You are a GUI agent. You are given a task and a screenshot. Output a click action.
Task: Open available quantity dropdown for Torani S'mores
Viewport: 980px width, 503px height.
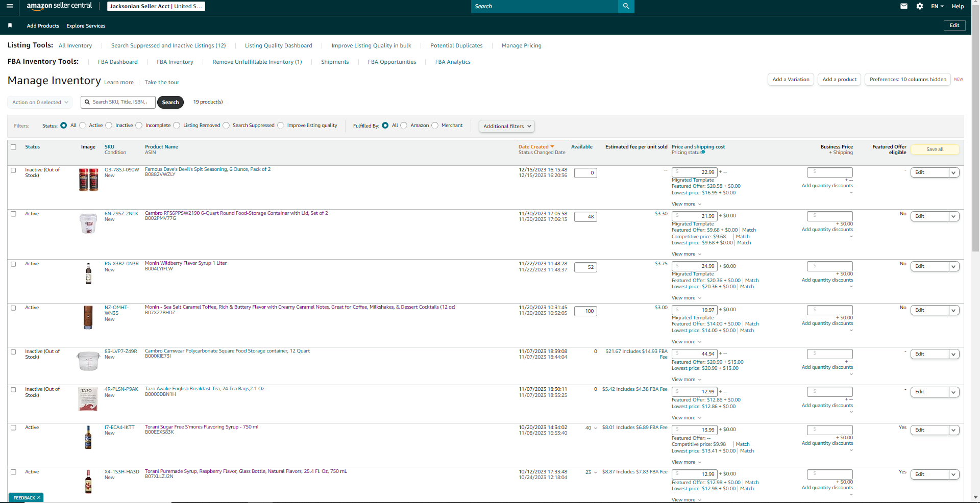click(x=595, y=428)
